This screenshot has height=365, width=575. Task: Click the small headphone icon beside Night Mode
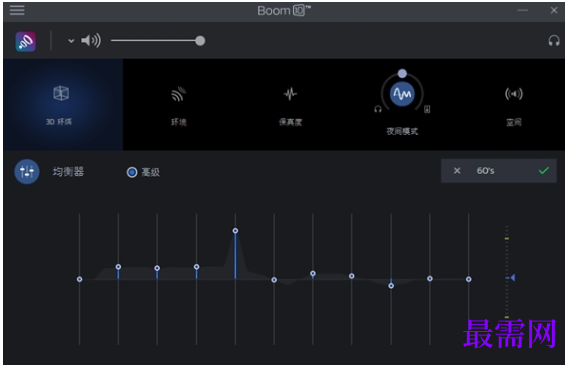point(378,109)
